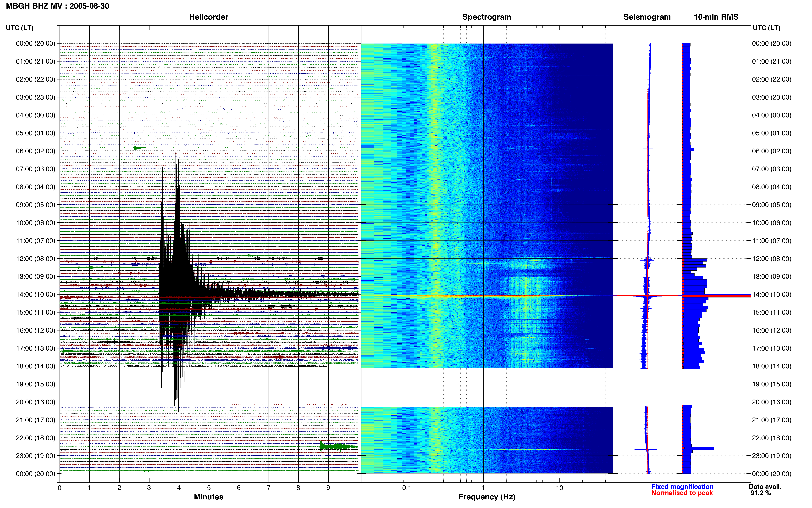Click the 'Frequency (Hz)' axis label
The height and width of the screenshot is (508, 812).
pos(487,497)
